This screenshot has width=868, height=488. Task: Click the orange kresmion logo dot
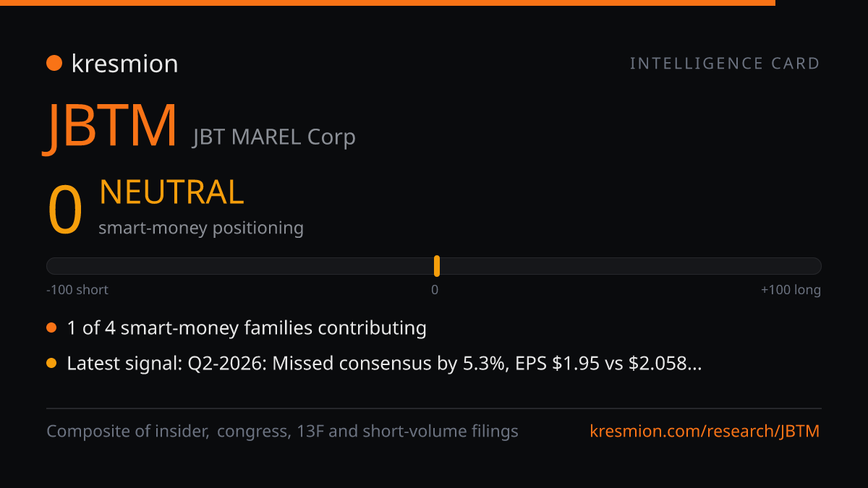point(54,64)
